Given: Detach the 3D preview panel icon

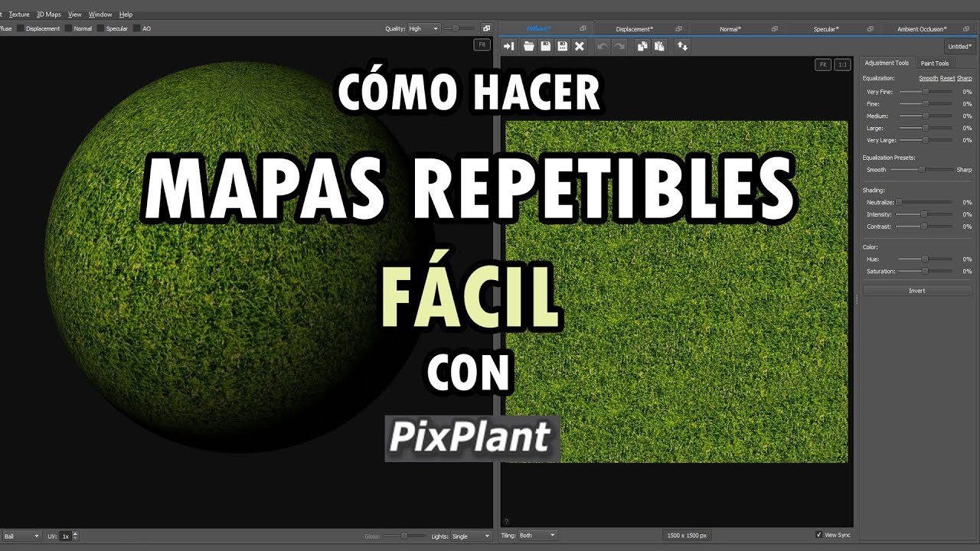Looking at the screenshot, I should [486, 29].
